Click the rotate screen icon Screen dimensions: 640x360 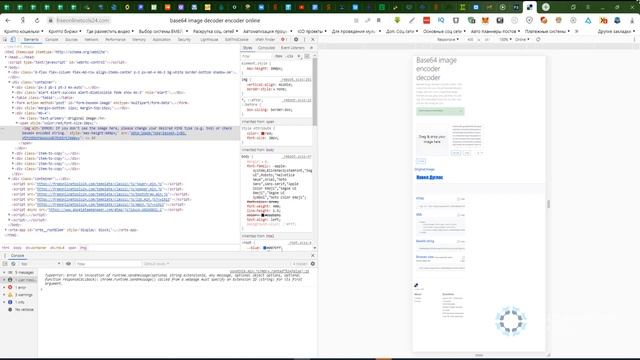click(x=538, y=40)
